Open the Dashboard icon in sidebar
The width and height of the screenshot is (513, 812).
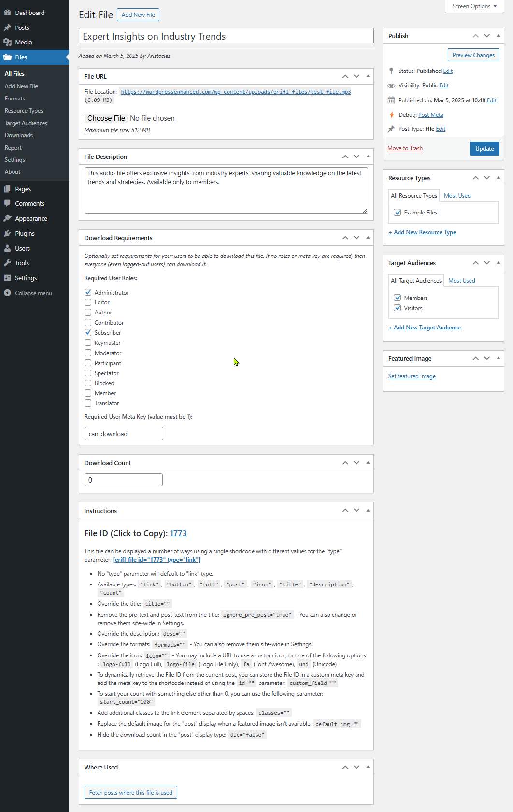pos(7,13)
